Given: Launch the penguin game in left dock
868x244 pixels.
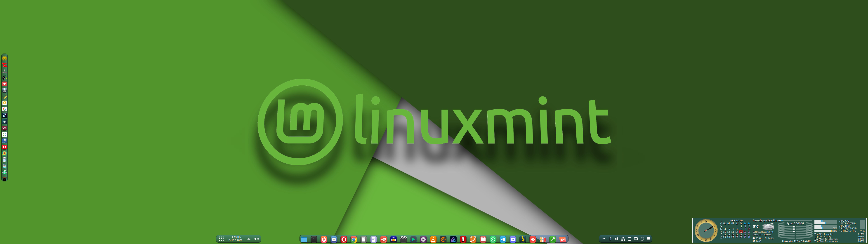Looking at the screenshot, I should point(4,90).
